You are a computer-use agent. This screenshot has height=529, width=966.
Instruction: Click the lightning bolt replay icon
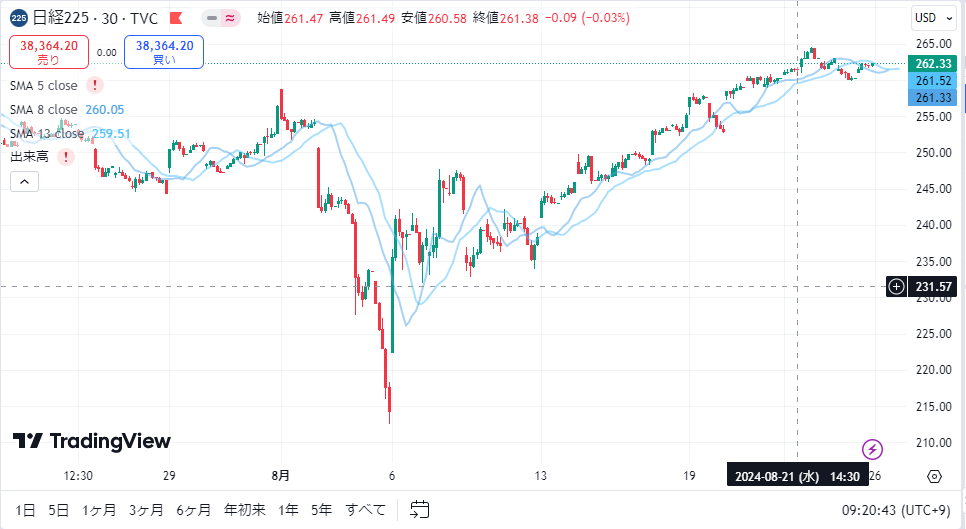click(872, 450)
